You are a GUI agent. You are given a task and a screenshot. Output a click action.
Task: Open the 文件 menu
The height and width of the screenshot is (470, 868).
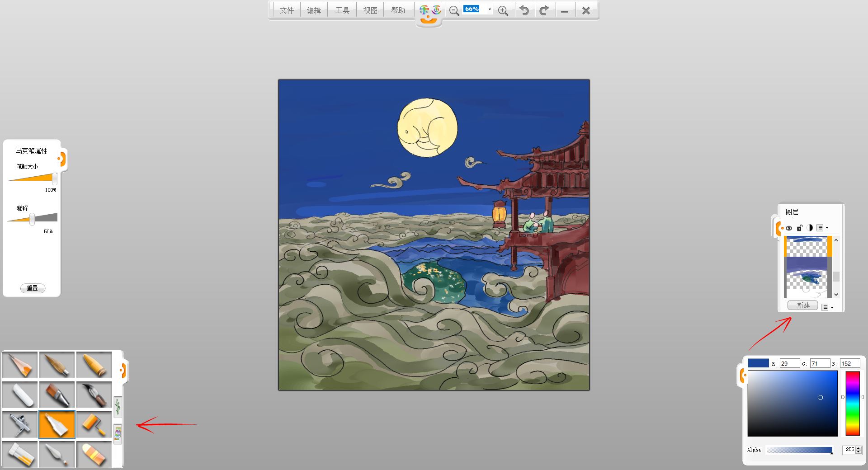pyautogui.click(x=286, y=10)
